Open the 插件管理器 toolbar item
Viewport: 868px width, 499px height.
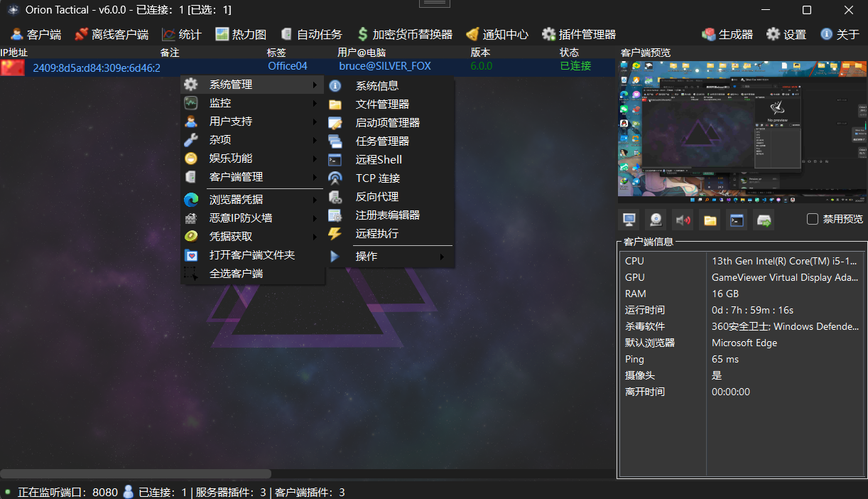pos(579,34)
